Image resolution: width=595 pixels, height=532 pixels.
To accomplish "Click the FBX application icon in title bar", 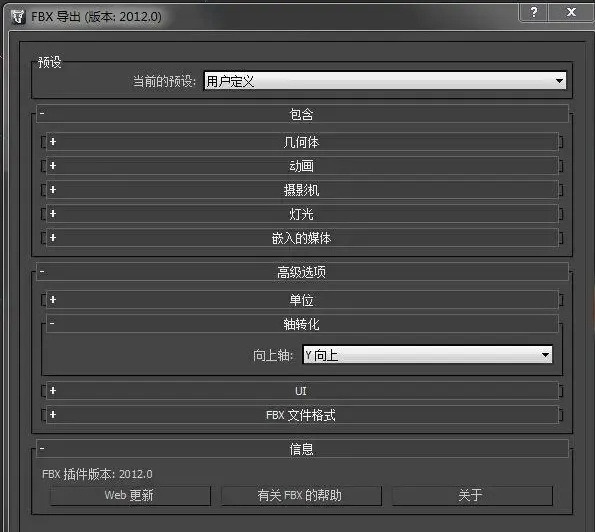I will click(x=17, y=17).
